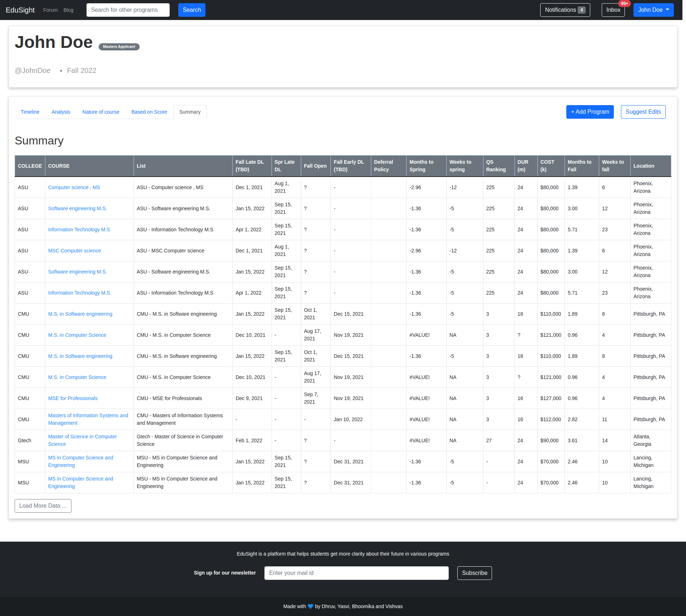The width and height of the screenshot is (686, 616).
Task: Open the Nature of course tab
Action: (x=101, y=112)
